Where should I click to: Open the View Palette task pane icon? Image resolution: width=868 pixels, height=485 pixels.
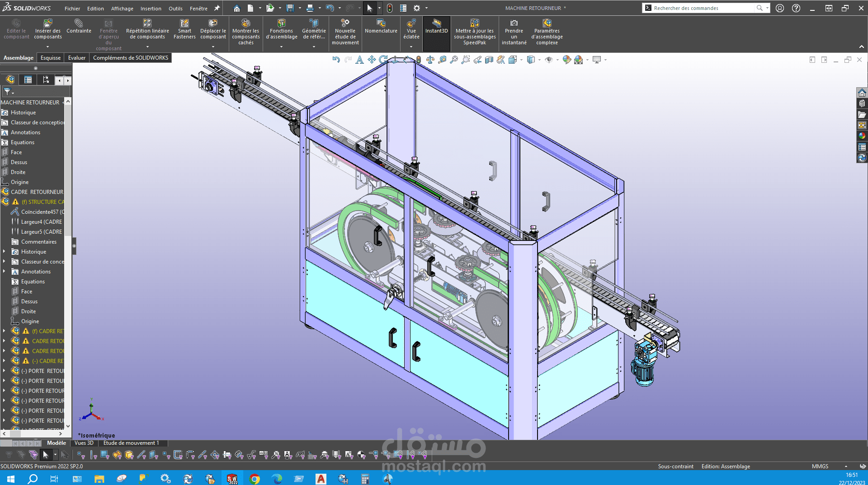click(862, 125)
